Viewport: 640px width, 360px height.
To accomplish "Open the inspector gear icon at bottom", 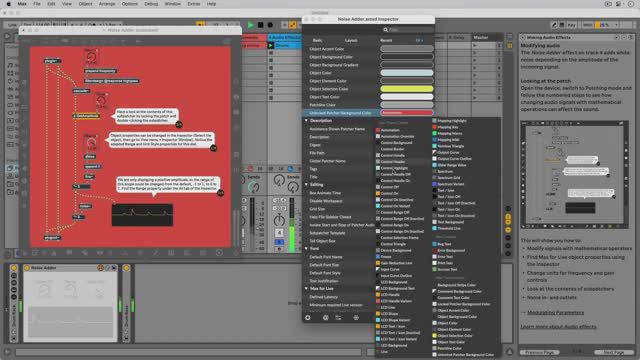I will (308, 318).
